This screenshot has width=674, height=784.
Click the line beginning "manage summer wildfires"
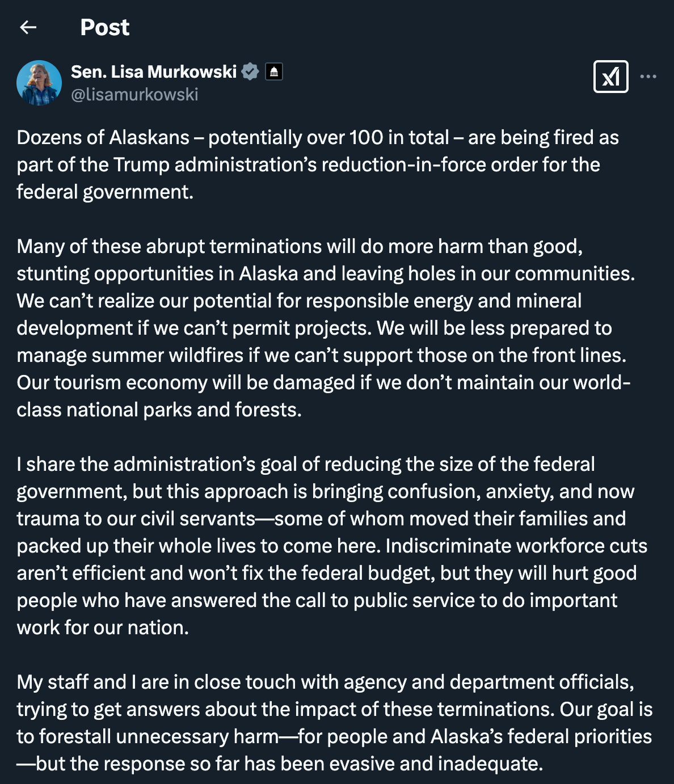(x=322, y=356)
